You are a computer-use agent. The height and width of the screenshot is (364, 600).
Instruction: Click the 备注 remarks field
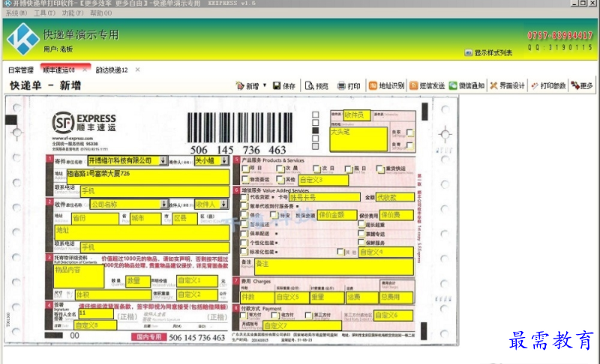tap(334, 267)
